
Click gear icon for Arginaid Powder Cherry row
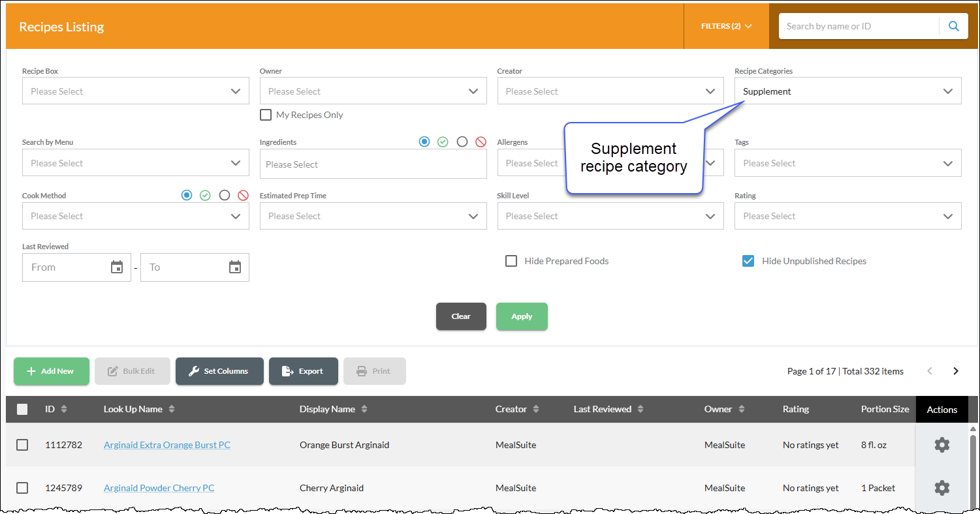click(x=941, y=488)
